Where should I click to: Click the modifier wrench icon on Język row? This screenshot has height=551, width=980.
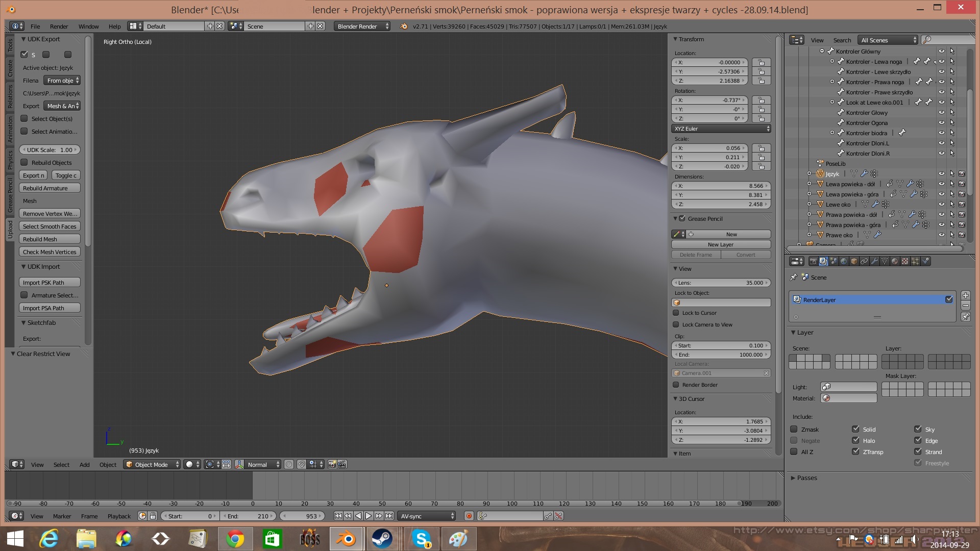click(864, 174)
